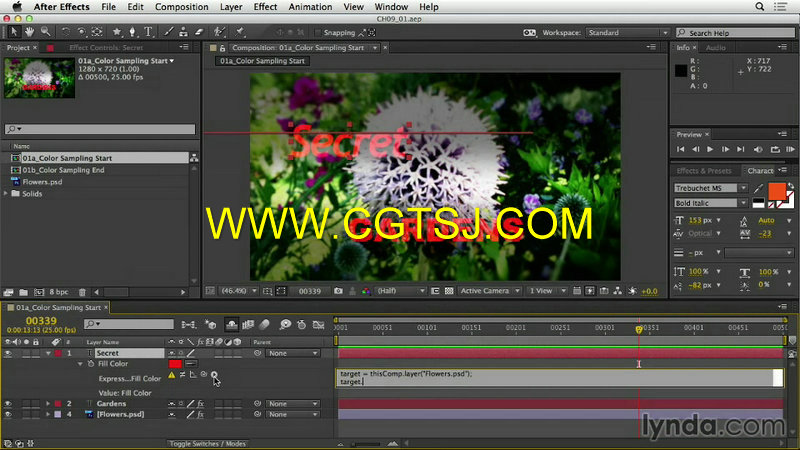Viewport: 800px width, 450px height.
Task: Click the 8 bpc color depth button
Action: coord(59,292)
